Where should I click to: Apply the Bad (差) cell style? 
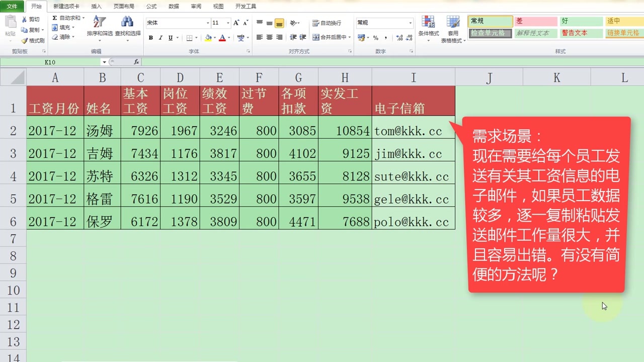click(536, 21)
